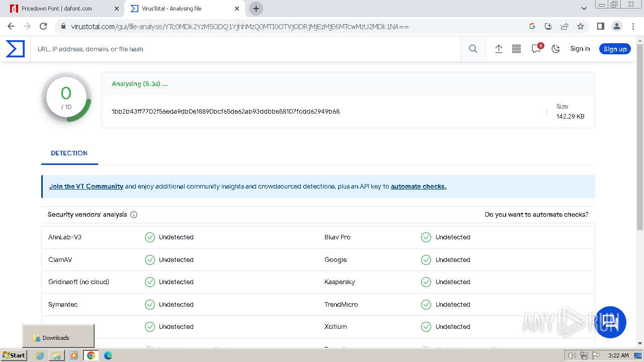This screenshot has width=644, height=362.
Task: Click Do you want to automate checks?
Action: [x=536, y=215]
